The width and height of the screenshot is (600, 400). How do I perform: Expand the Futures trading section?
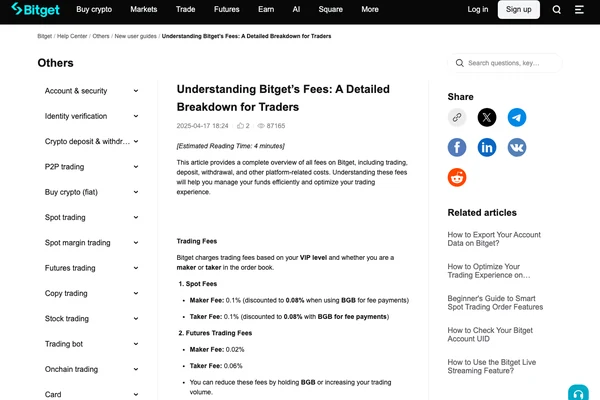pyautogui.click(x=91, y=268)
